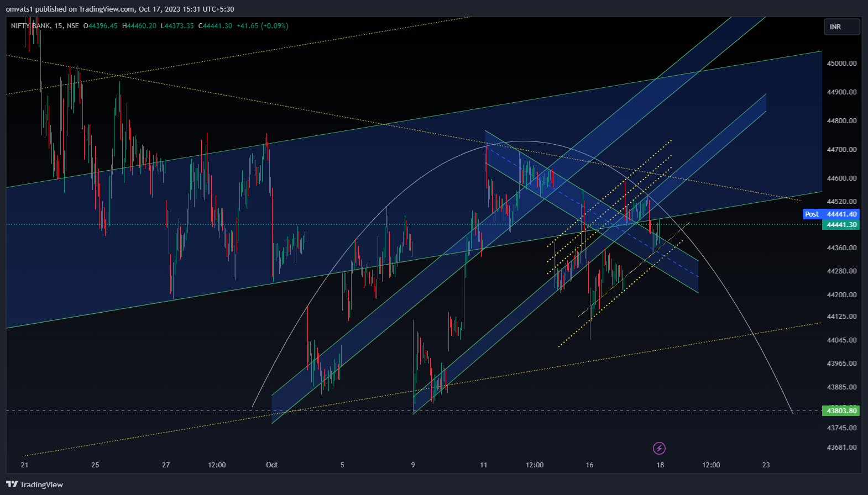The image size is (868, 495).
Task: Click the 44125.00 price axis label
Action: 841,317
